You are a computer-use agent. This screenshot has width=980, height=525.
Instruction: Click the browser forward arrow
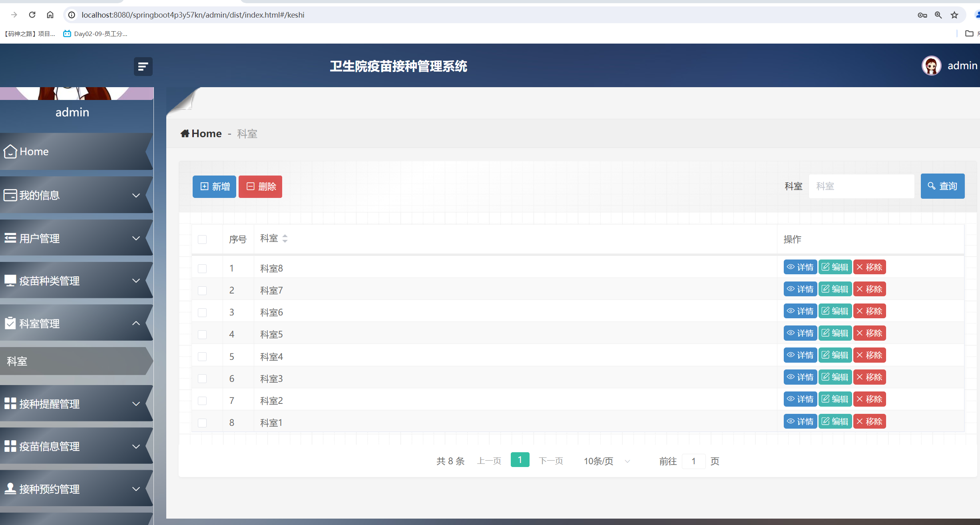14,15
